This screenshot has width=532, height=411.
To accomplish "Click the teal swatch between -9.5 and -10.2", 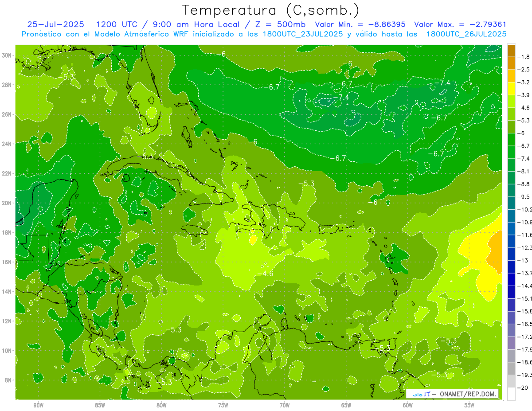I will (x=511, y=203).
